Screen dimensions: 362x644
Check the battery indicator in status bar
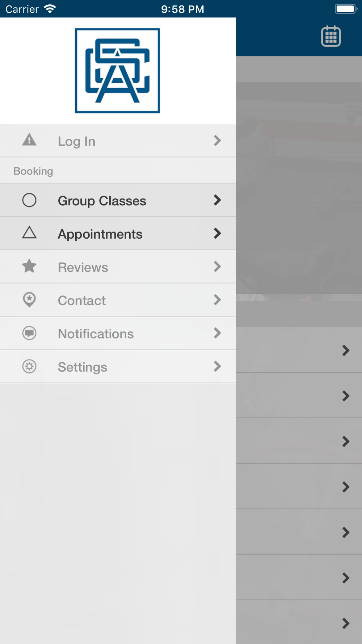pyautogui.click(x=346, y=9)
